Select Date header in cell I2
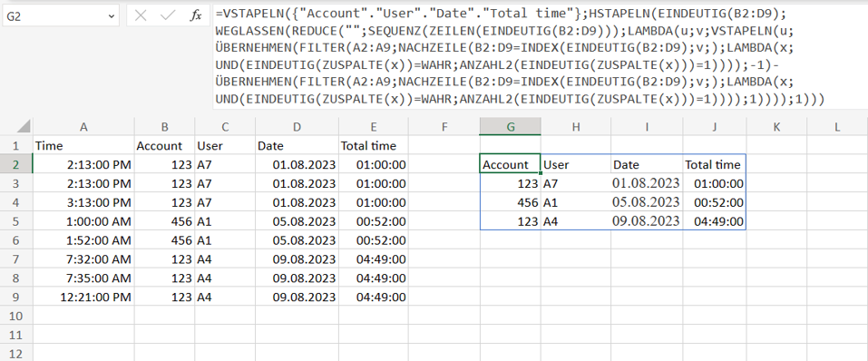Screen dimensions: 868x361 647,164
